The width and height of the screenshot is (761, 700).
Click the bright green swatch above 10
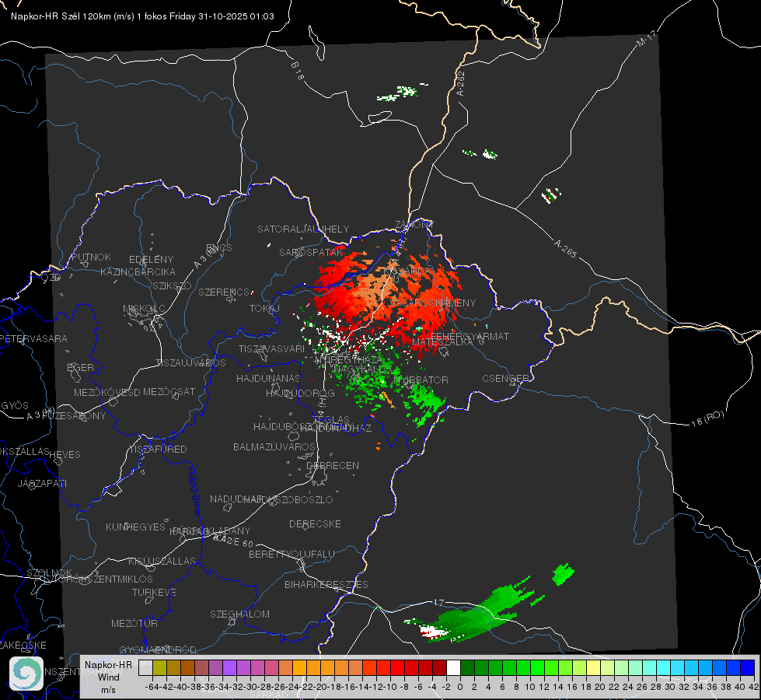(537, 667)
